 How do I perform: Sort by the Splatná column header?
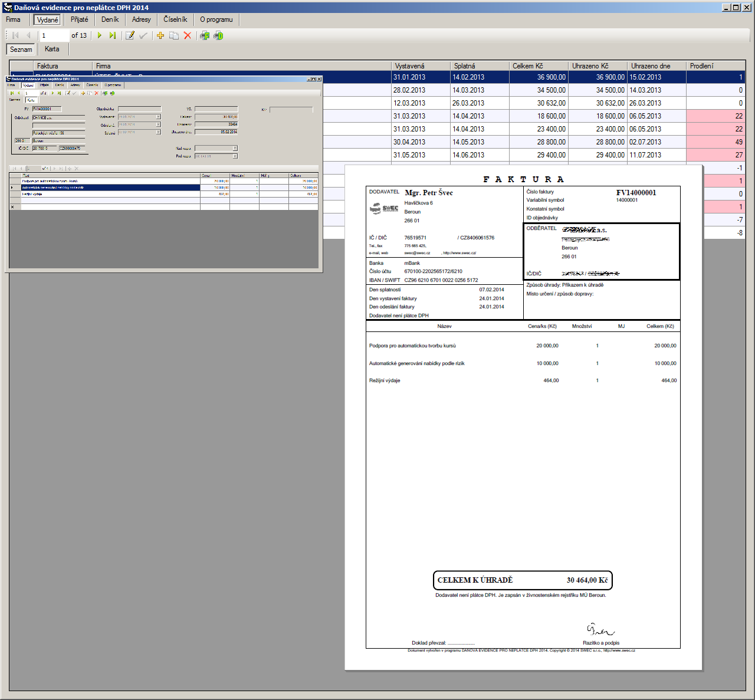(x=480, y=66)
